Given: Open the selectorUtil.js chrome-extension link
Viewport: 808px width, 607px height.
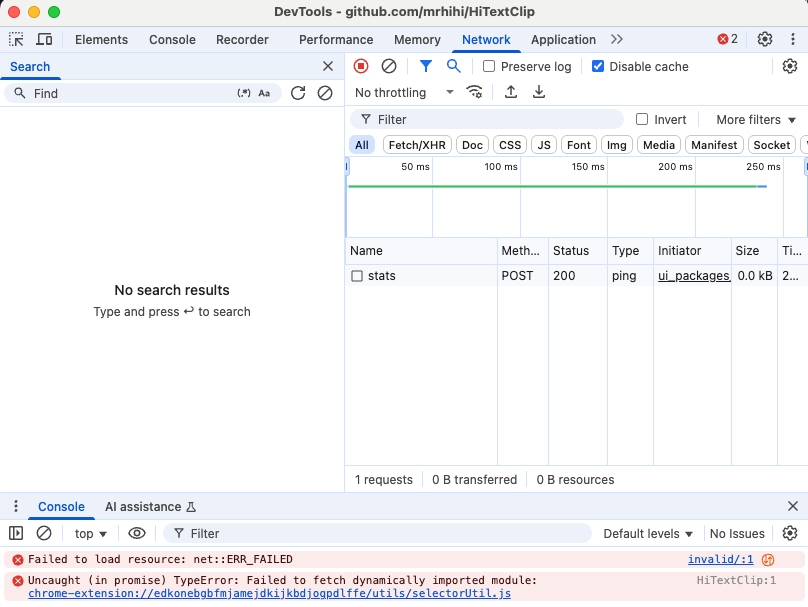Looking at the screenshot, I should (270, 593).
